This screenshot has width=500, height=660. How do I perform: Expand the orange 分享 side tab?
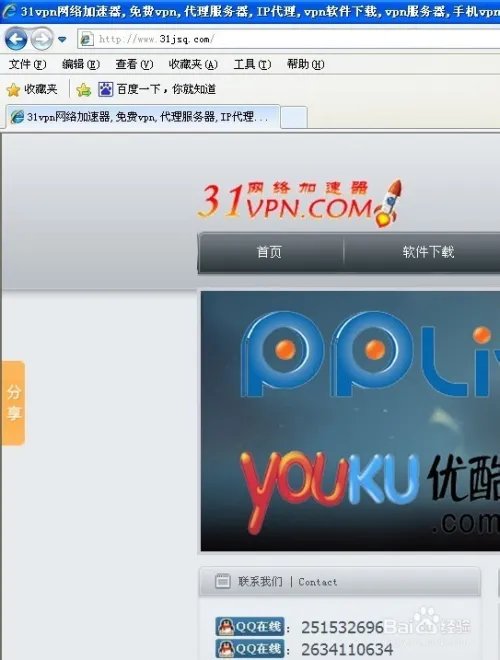click(x=13, y=402)
